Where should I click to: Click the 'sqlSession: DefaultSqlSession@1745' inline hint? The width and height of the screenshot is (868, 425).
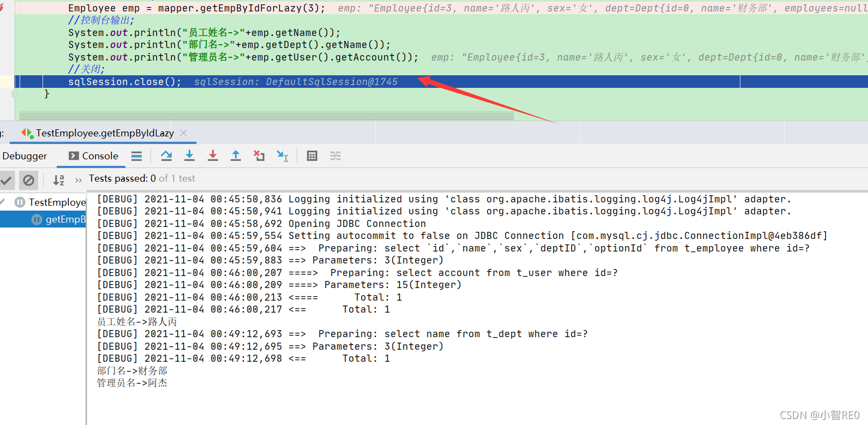point(296,82)
